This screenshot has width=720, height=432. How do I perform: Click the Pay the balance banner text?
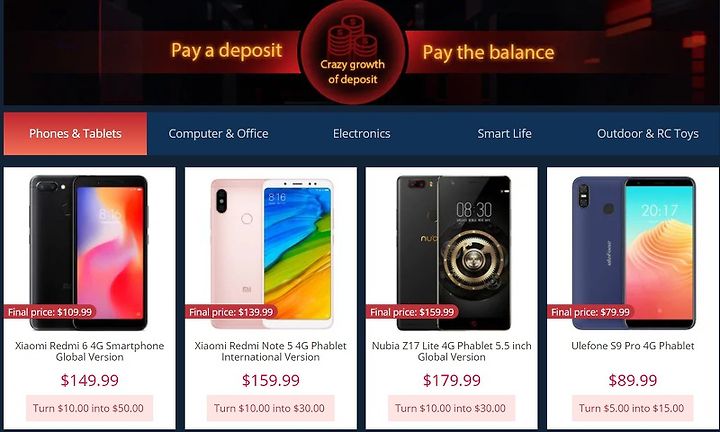coord(488,52)
